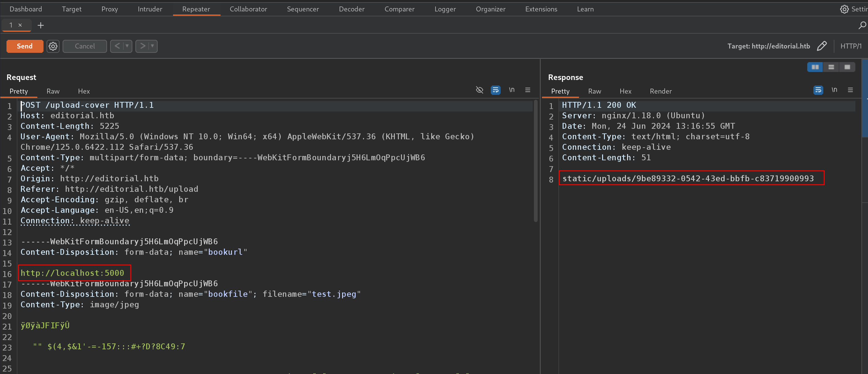The width and height of the screenshot is (868, 374).
Task: Expand the forward history dropdown arrow
Action: click(152, 46)
